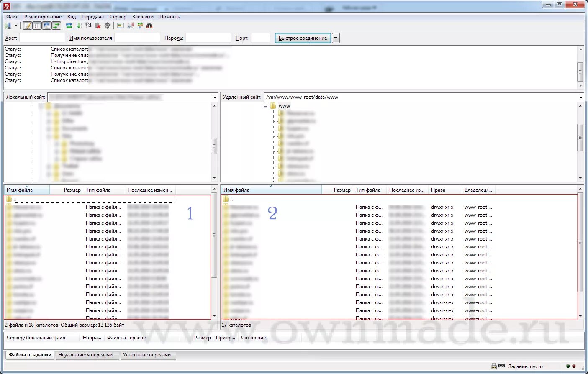Focus the Пароль input field

208,38
